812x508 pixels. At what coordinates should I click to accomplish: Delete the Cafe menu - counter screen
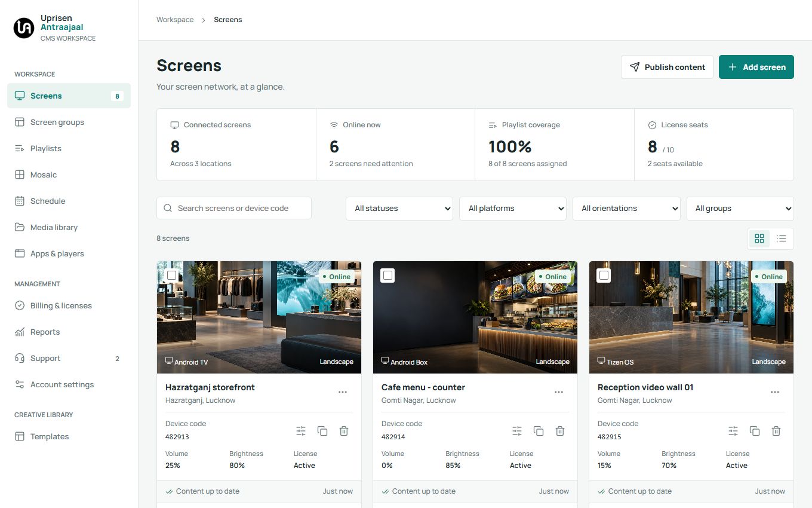(560, 431)
